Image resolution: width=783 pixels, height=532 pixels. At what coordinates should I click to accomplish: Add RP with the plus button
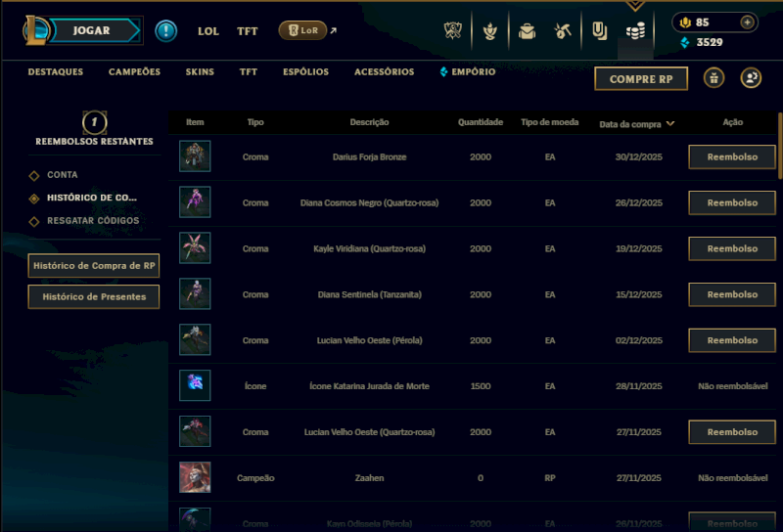point(747,22)
